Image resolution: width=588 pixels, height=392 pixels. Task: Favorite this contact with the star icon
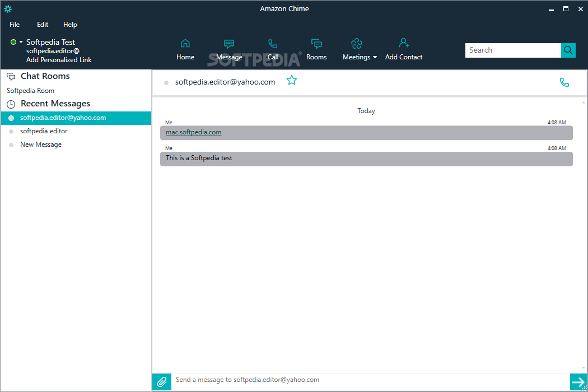[x=292, y=80]
